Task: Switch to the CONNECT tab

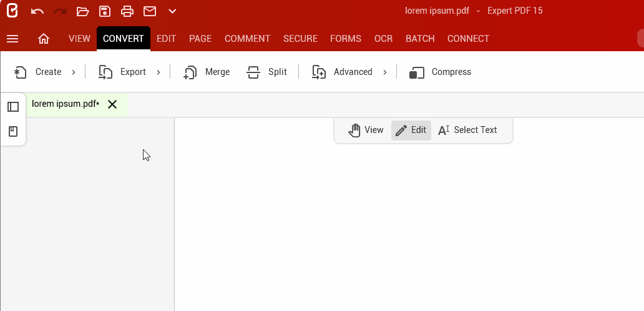Action: click(468, 39)
